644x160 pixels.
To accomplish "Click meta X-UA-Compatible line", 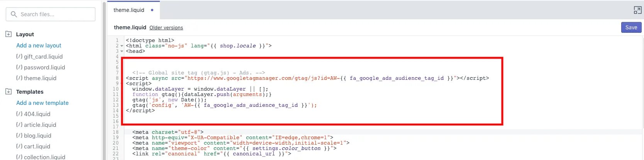I will pos(232,138).
